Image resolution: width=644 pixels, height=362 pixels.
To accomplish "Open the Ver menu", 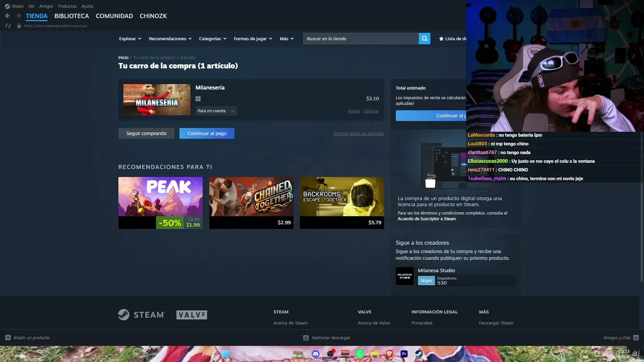I will pyautogui.click(x=31, y=6).
